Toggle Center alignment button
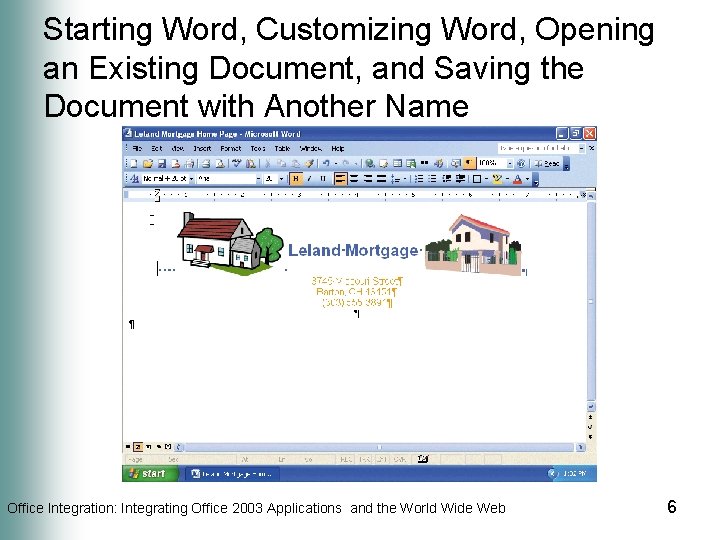 pos(354,179)
